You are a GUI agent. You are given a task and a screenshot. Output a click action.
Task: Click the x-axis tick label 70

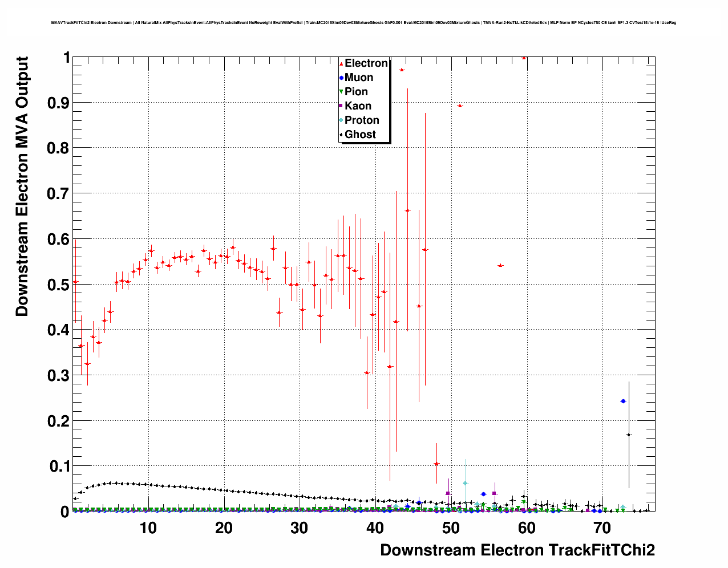pyautogui.click(x=602, y=528)
